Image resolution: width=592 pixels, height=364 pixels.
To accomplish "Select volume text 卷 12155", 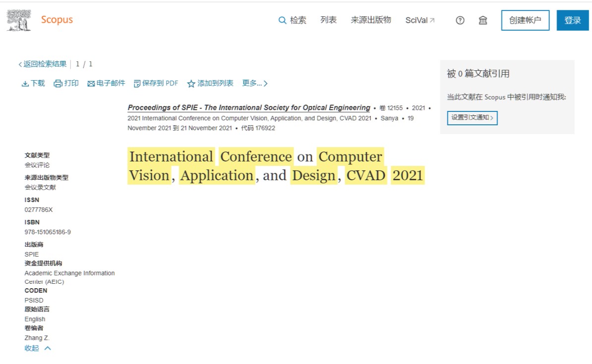I will (x=391, y=108).
